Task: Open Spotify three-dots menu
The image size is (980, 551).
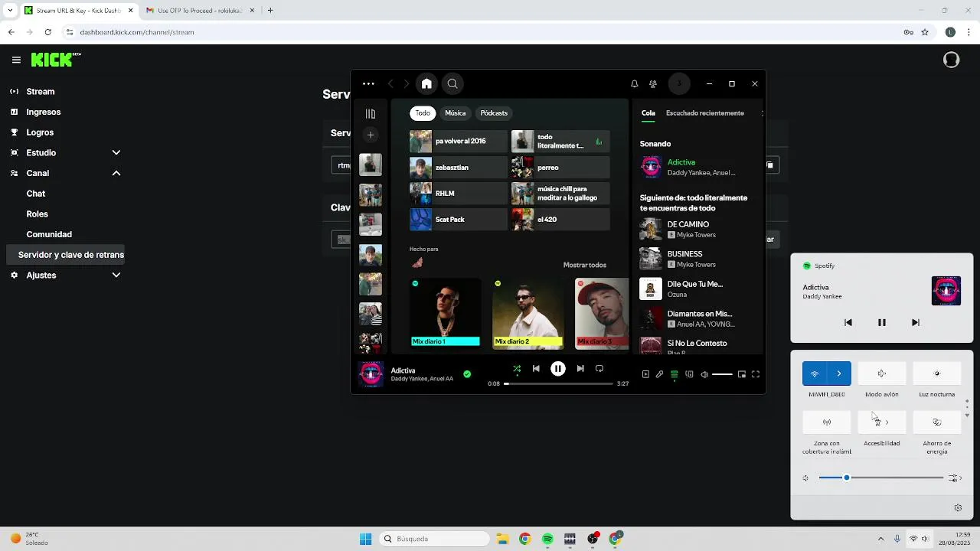Action: (x=368, y=84)
